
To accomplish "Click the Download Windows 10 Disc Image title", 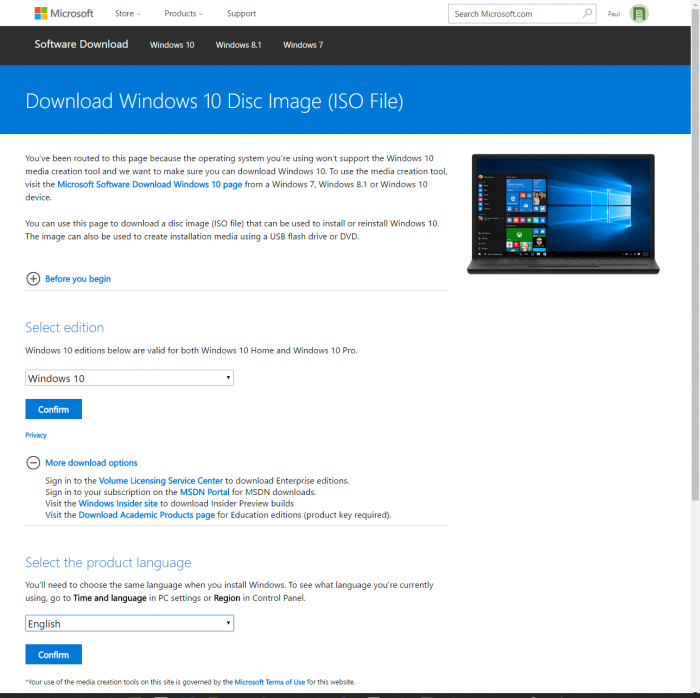I will pyautogui.click(x=214, y=101).
